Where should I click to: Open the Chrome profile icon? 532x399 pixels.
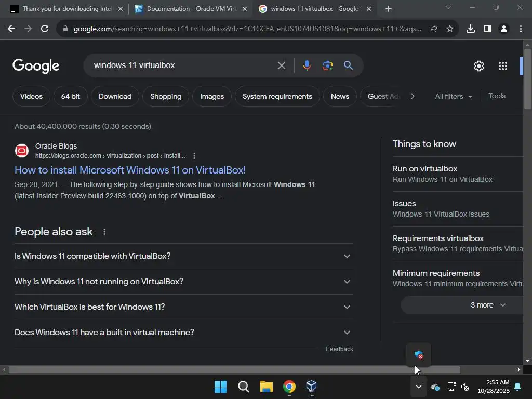(x=504, y=29)
